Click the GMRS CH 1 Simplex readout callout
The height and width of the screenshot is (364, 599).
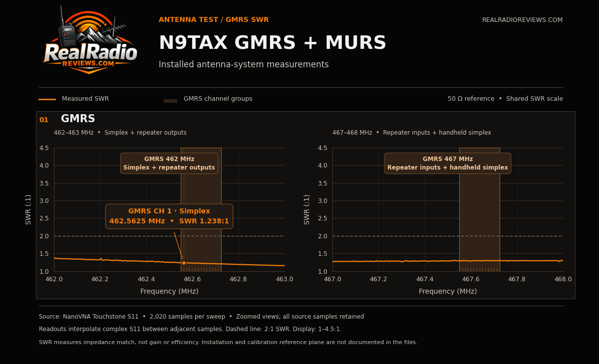pos(169,216)
